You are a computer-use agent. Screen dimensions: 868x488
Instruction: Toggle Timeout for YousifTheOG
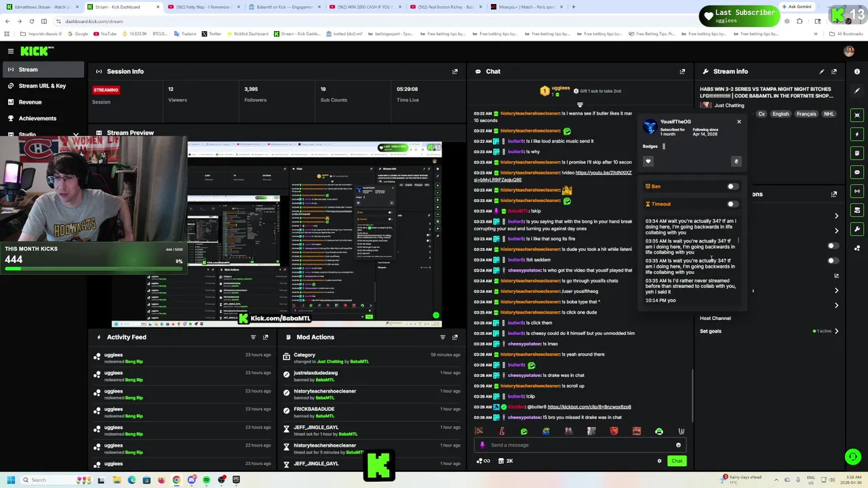pyautogui.click(x=732, y=204)
